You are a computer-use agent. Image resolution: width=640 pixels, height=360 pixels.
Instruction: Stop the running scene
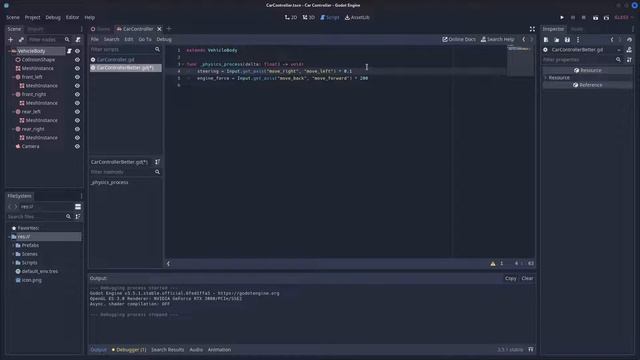584,18
